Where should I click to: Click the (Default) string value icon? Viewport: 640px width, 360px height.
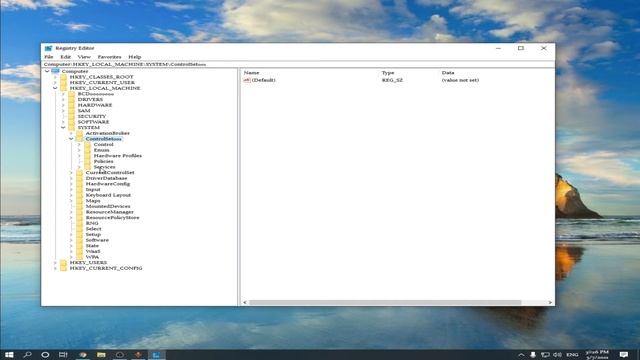[247, 80]
